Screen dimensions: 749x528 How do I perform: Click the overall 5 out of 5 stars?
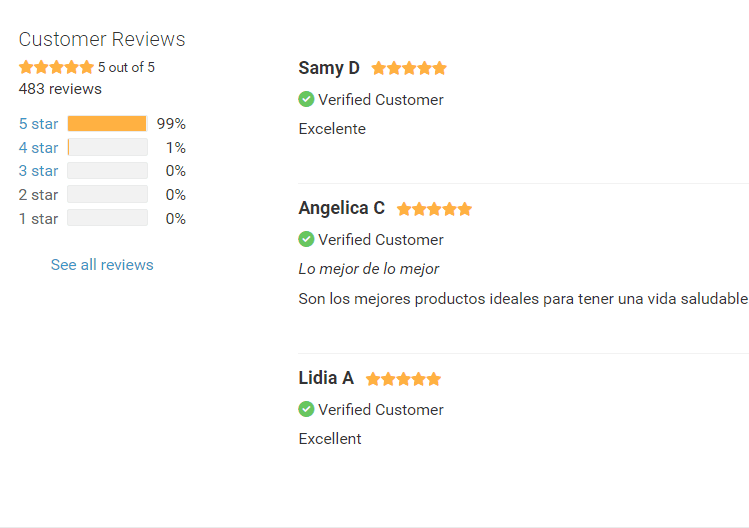[56, 67]
